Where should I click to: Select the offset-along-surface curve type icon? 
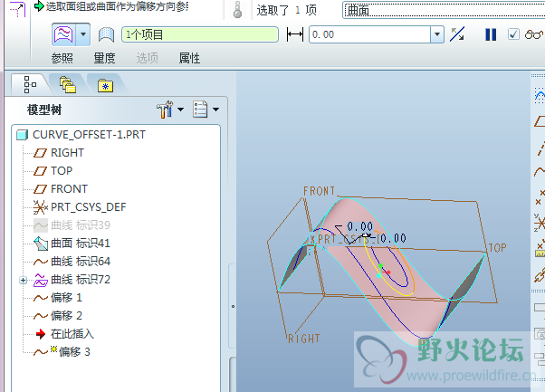[63, 34]
